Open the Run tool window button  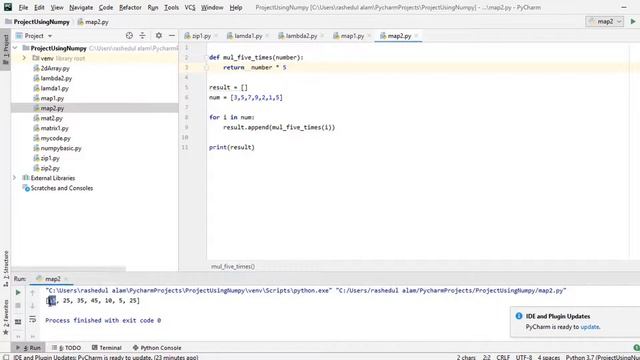[28, 348]
